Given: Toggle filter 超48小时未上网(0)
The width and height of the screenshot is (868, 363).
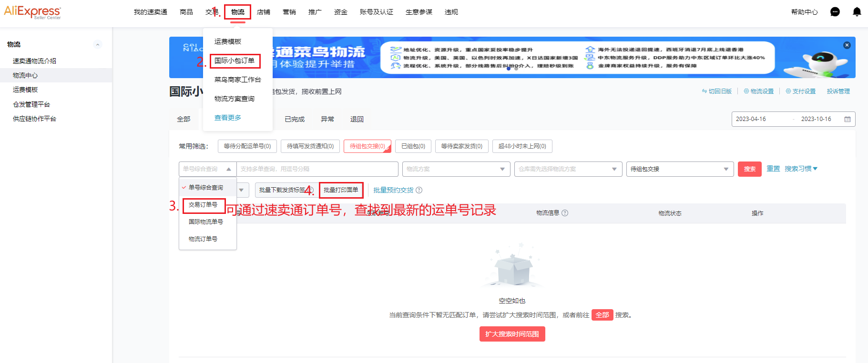Looking at the screenshot, I should coord(522,146).
